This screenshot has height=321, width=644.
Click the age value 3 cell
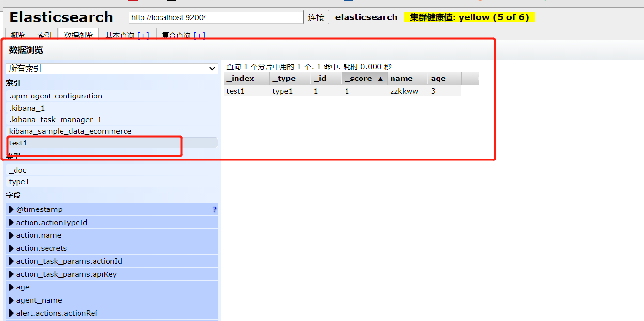(444, 91)
